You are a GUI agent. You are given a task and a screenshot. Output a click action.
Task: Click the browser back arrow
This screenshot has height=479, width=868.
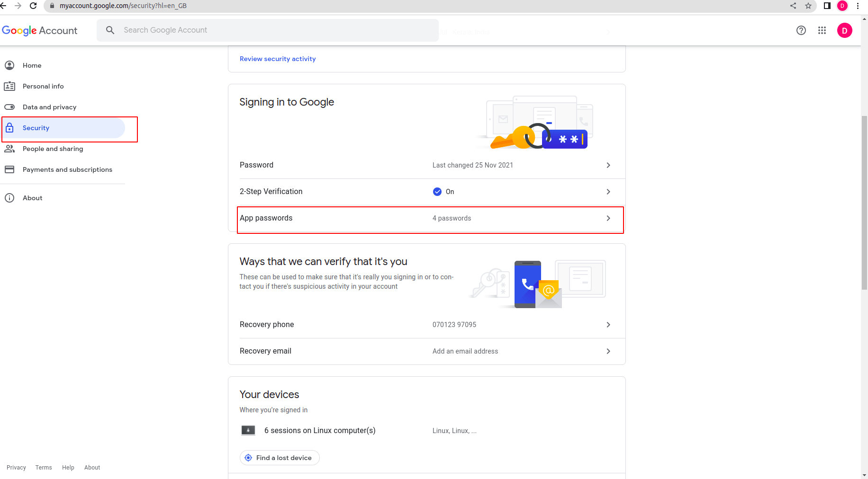point(3,6)
